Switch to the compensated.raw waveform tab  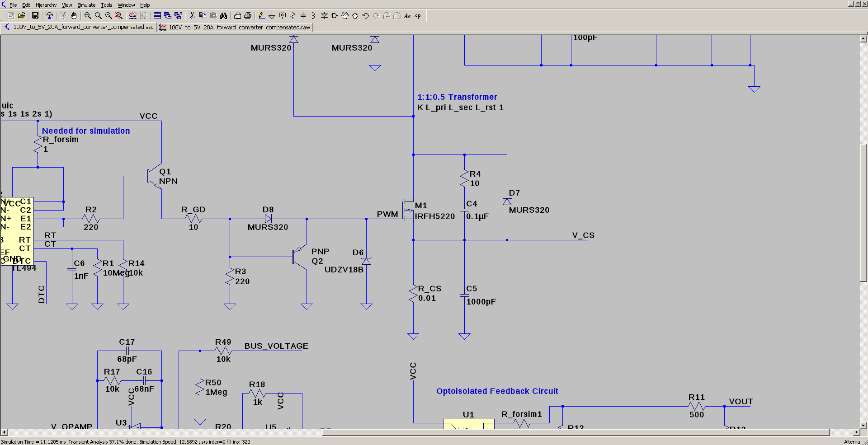point(236,27)
